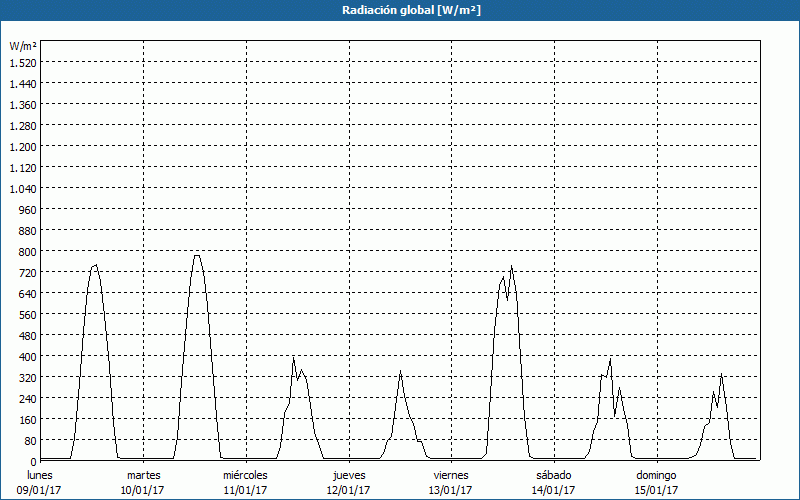Image resolution: width=800 pixels, height=500 pixels.
Task: Click the 15/01/17 date label
Action: tap(656, 490)
